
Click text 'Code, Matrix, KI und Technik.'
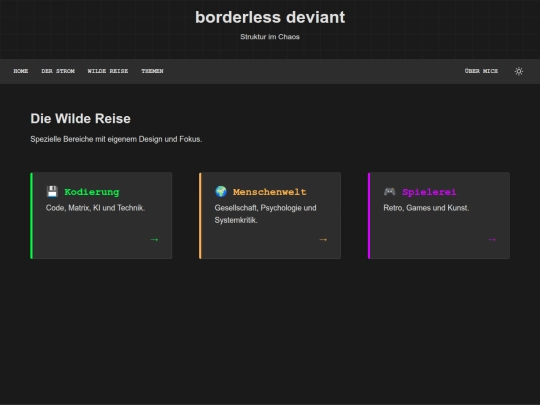95,208
